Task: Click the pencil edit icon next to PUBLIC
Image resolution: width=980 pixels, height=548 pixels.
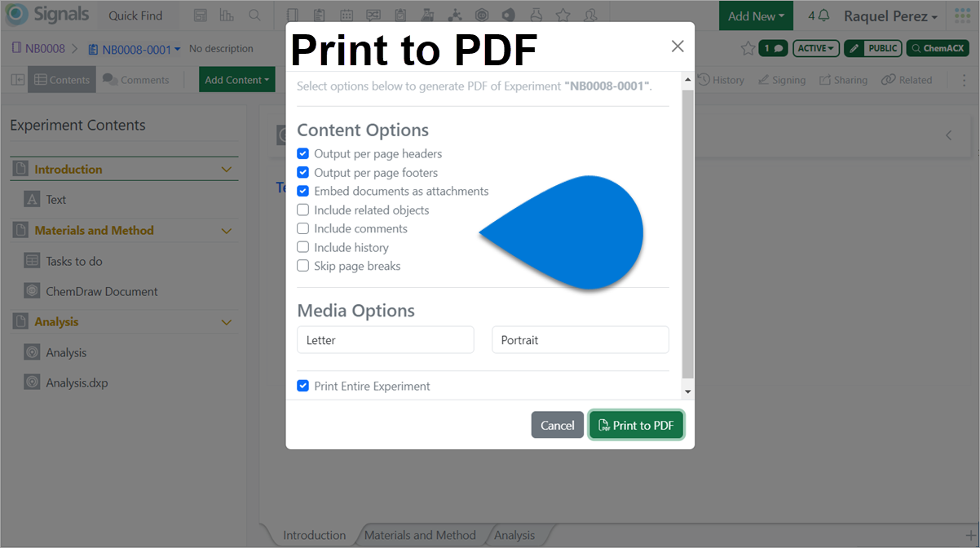Action: pyautogui.click(x=854, y=49)
